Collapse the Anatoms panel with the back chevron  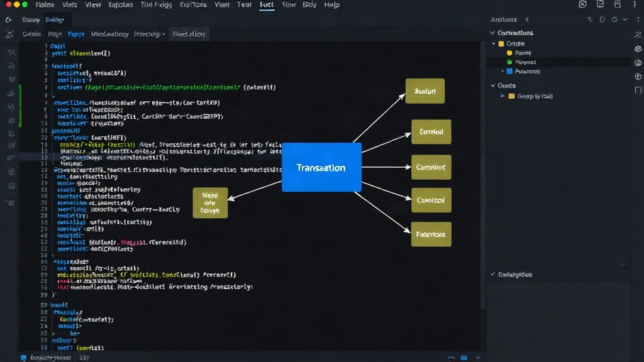coord(527,19)
